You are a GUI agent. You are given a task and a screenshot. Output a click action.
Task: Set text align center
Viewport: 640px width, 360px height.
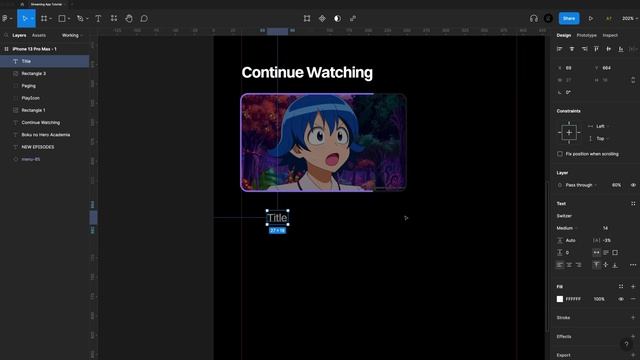click(569, 265)
